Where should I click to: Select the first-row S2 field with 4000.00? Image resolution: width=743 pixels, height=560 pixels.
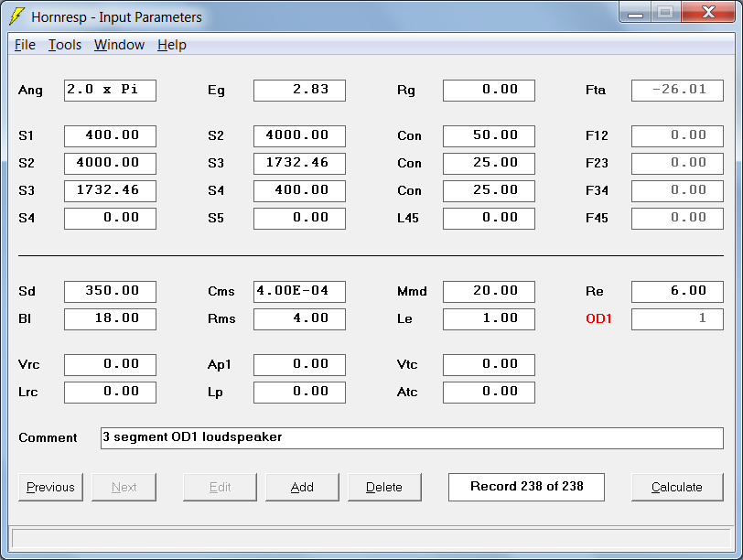point(299,136)
